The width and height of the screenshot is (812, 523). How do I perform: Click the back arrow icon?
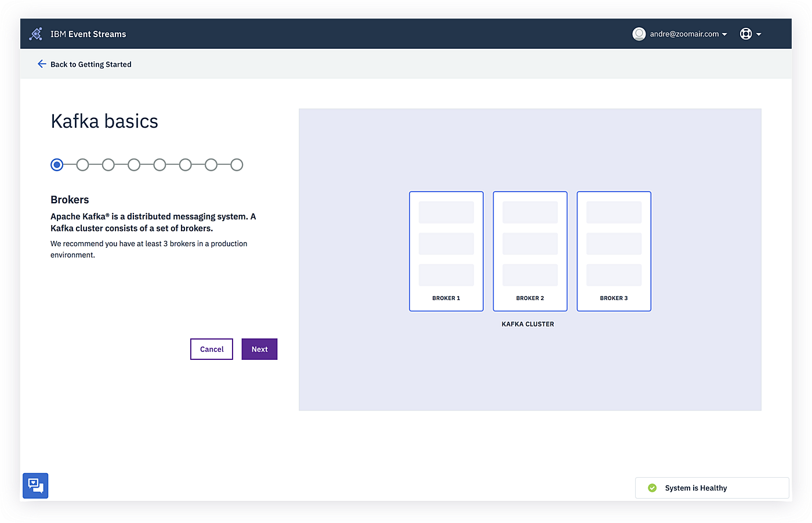point(42,64)
